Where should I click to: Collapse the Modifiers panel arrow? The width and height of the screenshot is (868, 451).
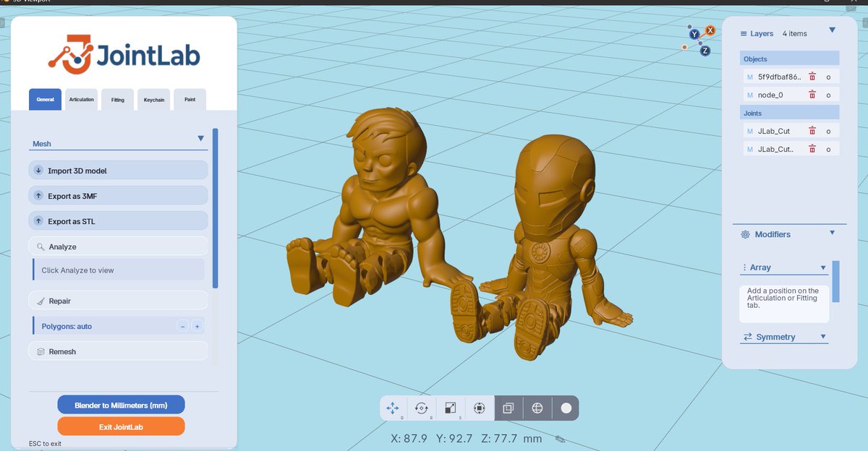(832, 233)
